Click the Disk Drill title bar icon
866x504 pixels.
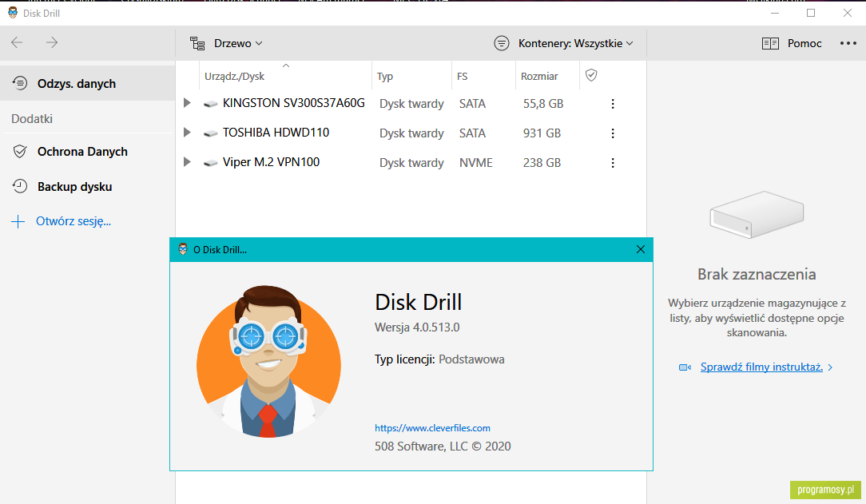[13, 13]
